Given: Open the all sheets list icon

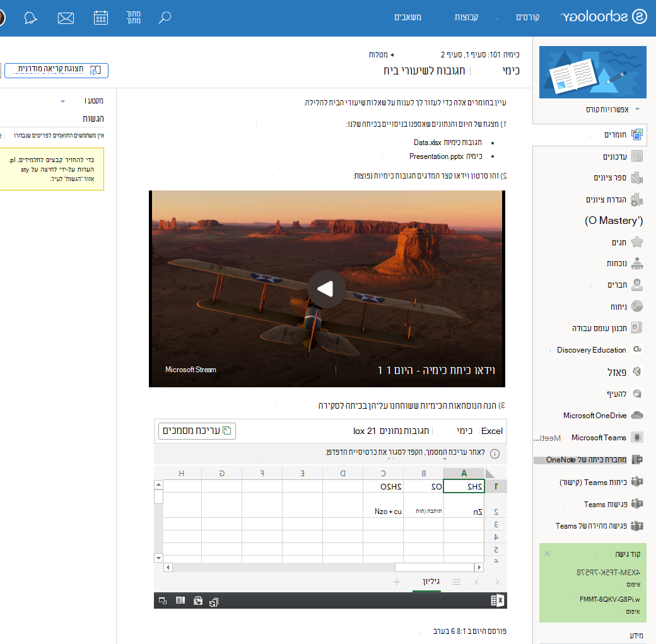Looking at the screenshot, I should click(457, 582).
